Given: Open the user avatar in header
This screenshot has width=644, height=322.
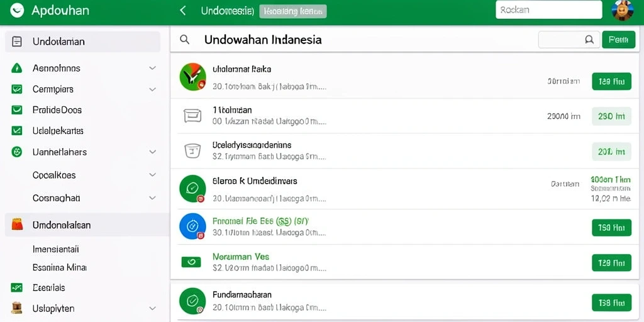Looking at the screenshot, I should tap(623, 10).
